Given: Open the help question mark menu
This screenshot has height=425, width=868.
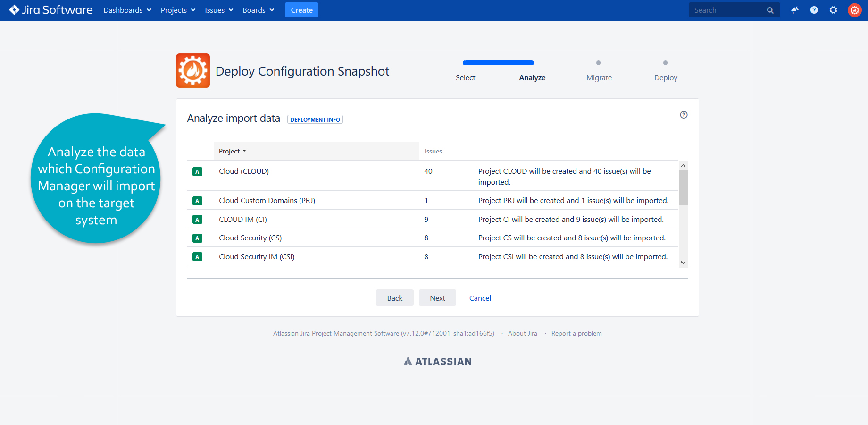Looking at the screenshot, I should pos(814,10).
